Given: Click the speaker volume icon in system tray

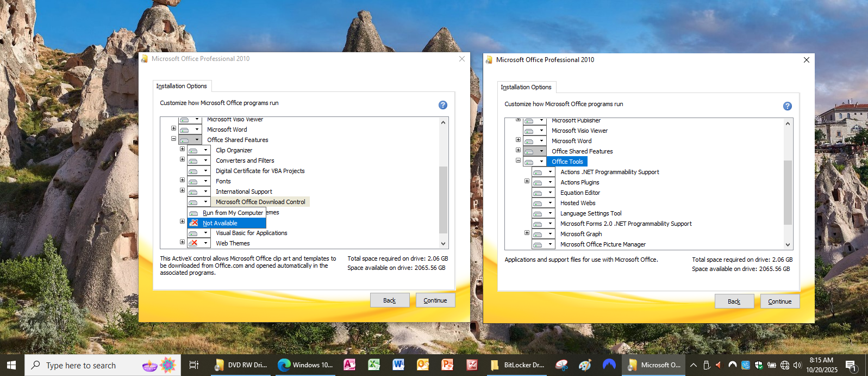Looking at the screenshot, I should tap(797, 365).
